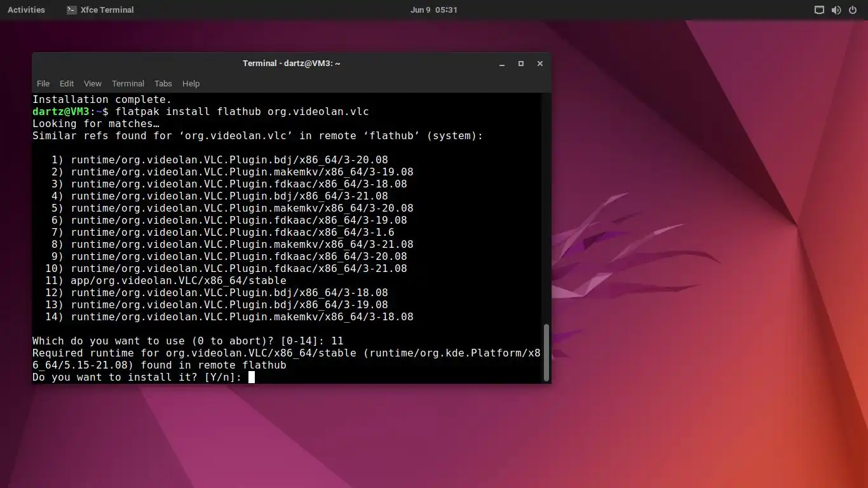Click the cursor after 'install it? [Y/n]:'

[x=252, y=377]
